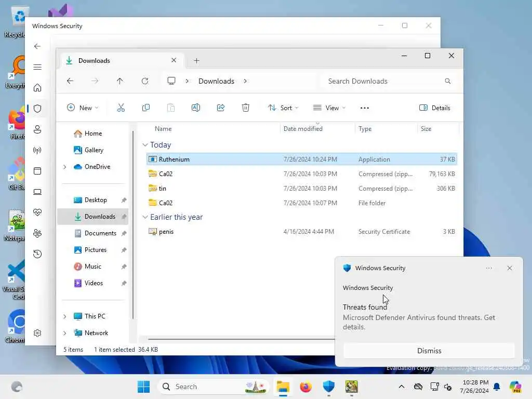The image size is (532, 399).
Task: Open clock and date in taskbar
Action: pyautogui.click(x=474, y=387)
